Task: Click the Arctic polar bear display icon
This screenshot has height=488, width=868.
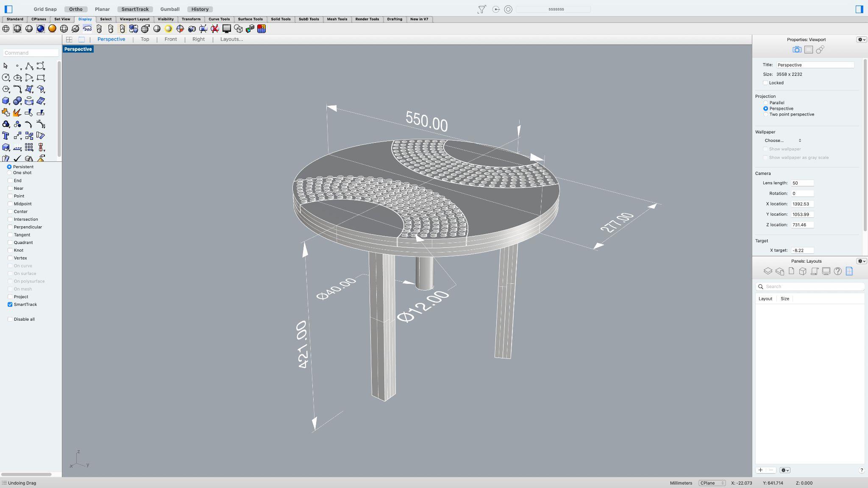Action: point(87,28)
